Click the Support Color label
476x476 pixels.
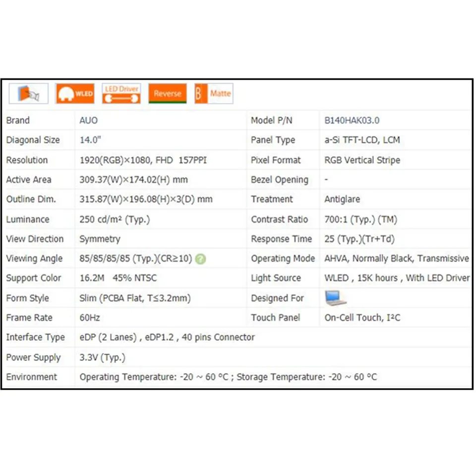tap(34, 278)
